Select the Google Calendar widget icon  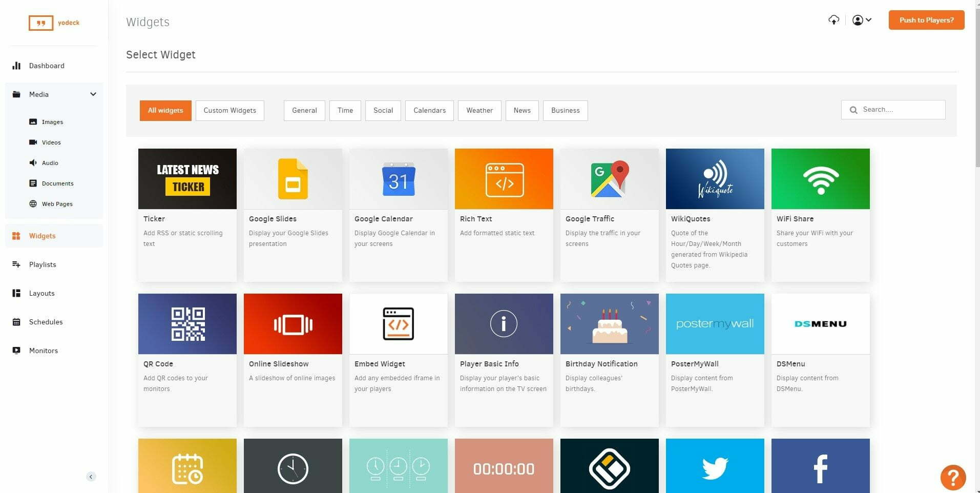click(x=399, y=179)
